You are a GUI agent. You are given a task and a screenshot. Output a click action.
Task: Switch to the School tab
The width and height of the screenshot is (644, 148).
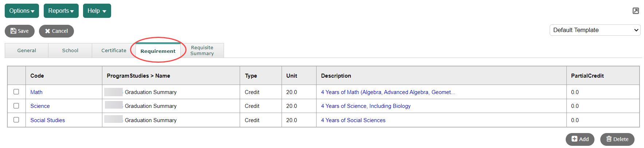pyautogui.click(x=70, y=51)
